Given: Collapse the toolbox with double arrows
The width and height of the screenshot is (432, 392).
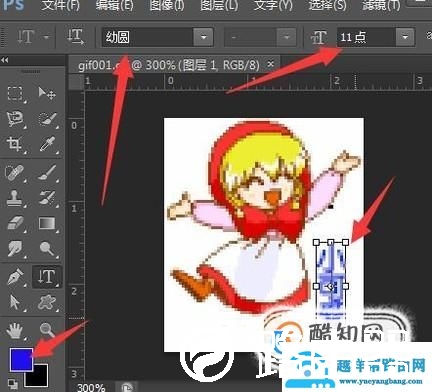Looking at the screenshot, I should (5, 60).
